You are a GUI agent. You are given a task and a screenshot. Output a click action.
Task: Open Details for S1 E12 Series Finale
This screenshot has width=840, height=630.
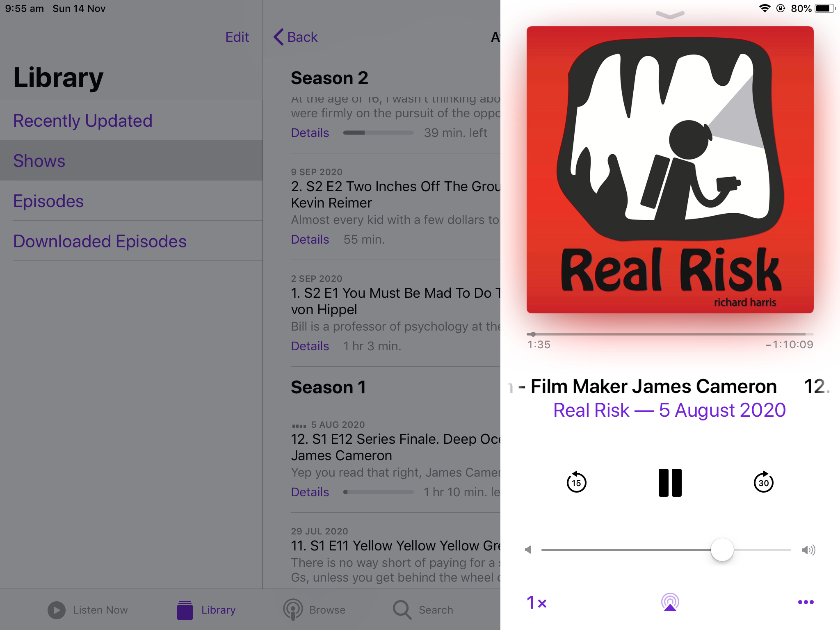(310, 492)
